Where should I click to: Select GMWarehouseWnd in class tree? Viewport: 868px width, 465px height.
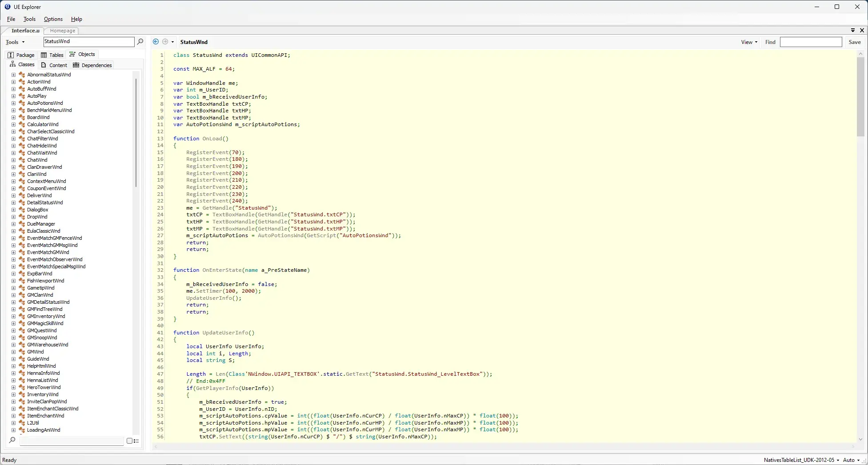[48, 345]
